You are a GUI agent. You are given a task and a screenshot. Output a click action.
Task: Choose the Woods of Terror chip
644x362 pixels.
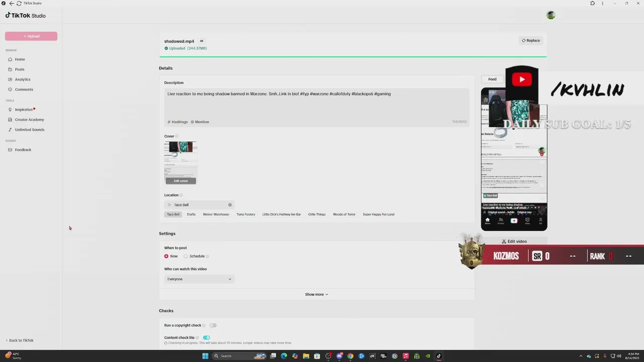point(344,214)
